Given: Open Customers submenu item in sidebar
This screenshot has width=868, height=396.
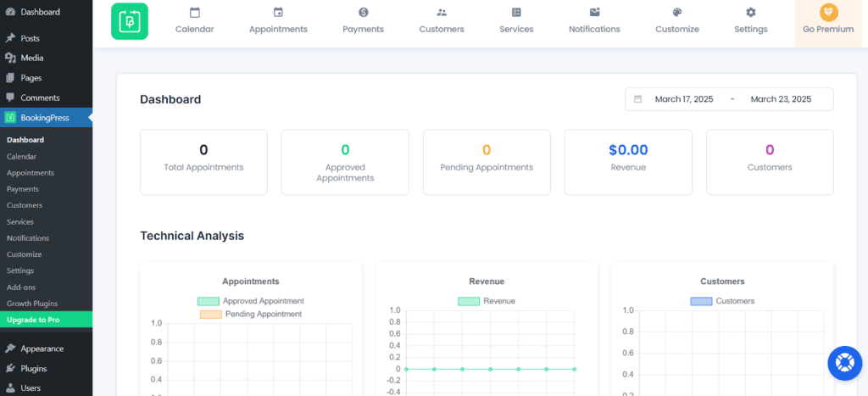Looking at the screenshot, I should 25,205.
